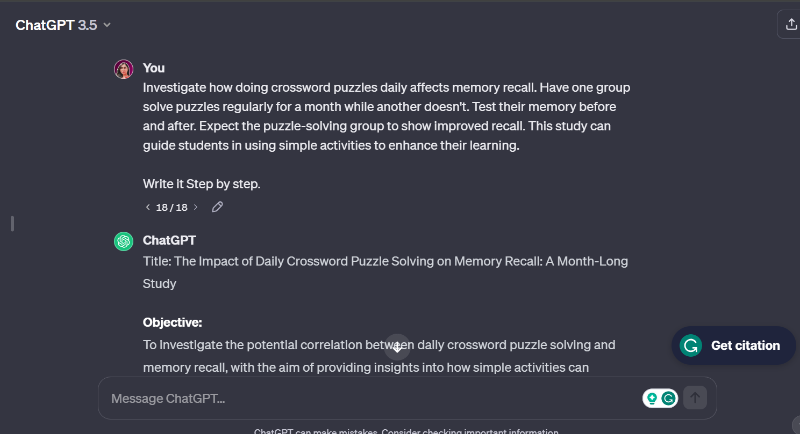800x434 pixels.
Task: Expand the chevron beside the 3.5 label
Action: pos(107,25)
